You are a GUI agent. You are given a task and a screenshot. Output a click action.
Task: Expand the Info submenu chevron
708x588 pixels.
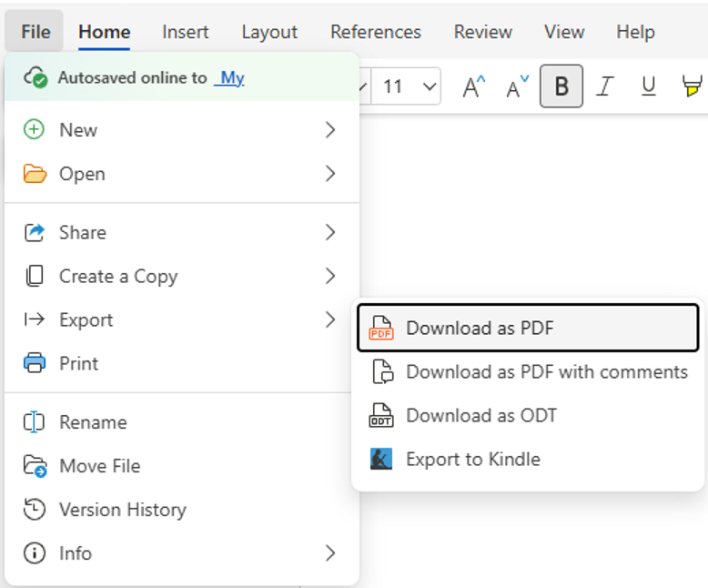pyautogui.click(x=330, y=553)
